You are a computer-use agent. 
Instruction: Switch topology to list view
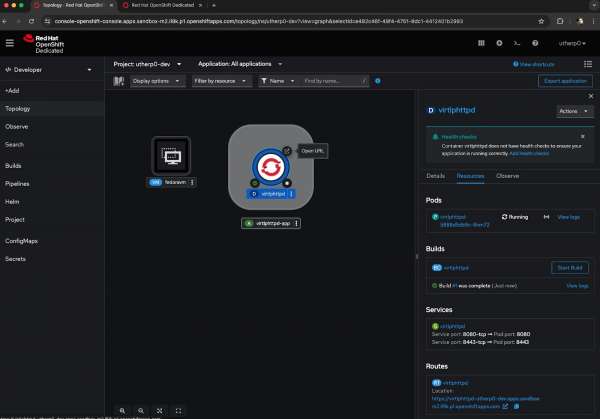(x=118, y=80)
